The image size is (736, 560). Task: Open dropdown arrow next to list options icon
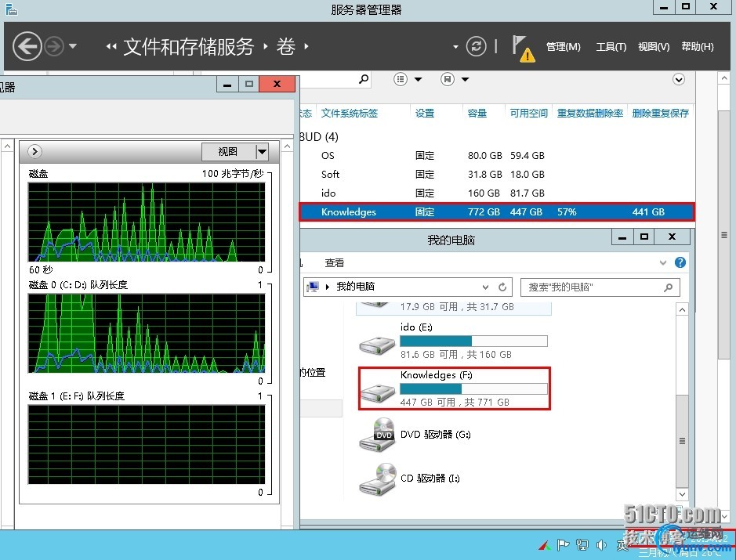[418, 79]
